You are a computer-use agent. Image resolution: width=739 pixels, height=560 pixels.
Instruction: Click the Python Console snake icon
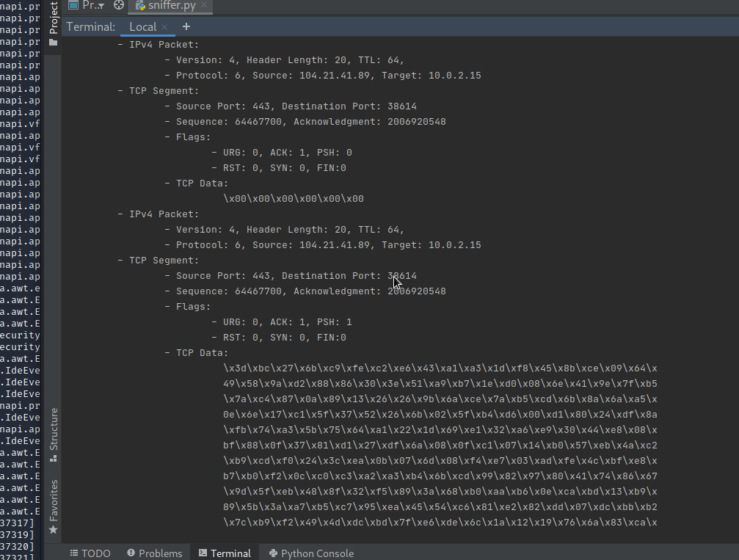273,553
